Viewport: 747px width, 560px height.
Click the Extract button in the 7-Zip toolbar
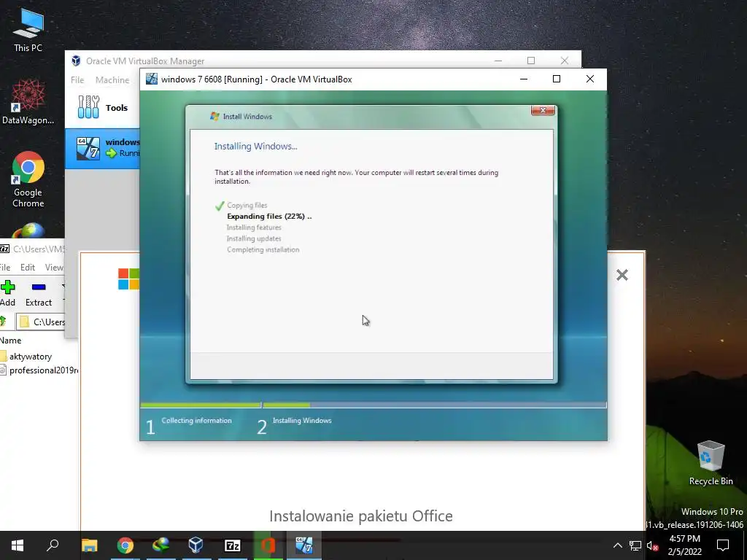pyautogui.click(x=39, y=293)
